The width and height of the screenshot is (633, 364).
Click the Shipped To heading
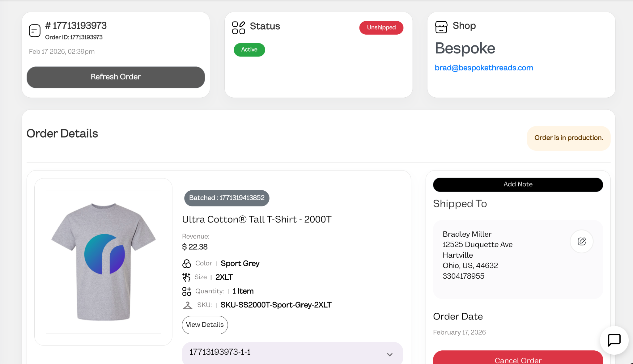tap(460, 204)
